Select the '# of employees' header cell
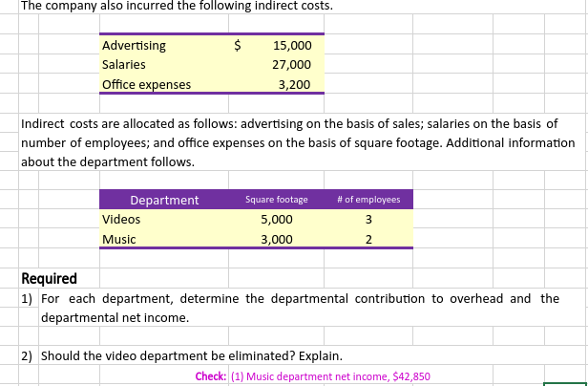The width and height of the screenshot is (588, 386). 368,200
